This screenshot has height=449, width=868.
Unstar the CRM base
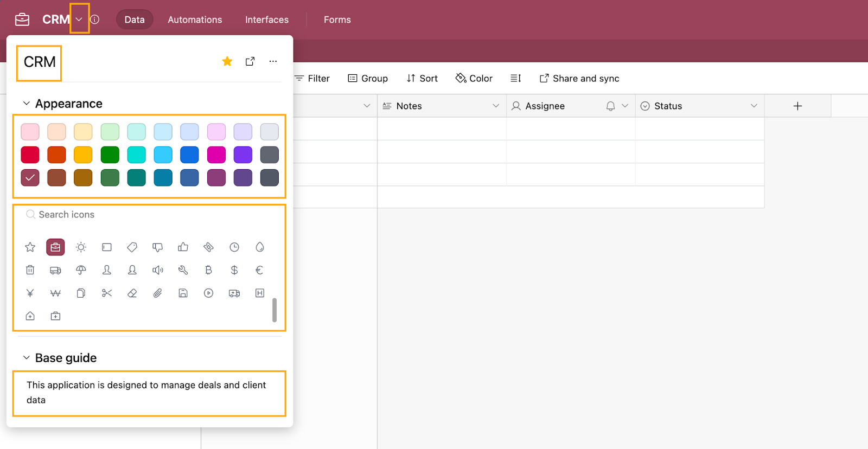[227, 61]
